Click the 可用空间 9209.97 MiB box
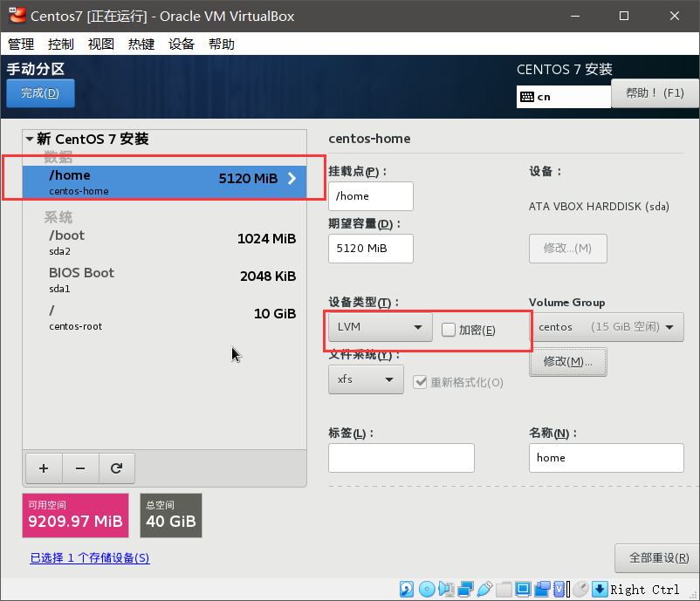Viewport: 700px width, 601px height. [75, 516]
